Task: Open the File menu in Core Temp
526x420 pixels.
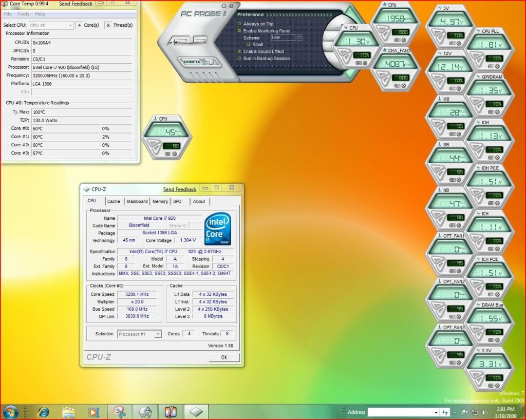Action: [x=8, y=14]
